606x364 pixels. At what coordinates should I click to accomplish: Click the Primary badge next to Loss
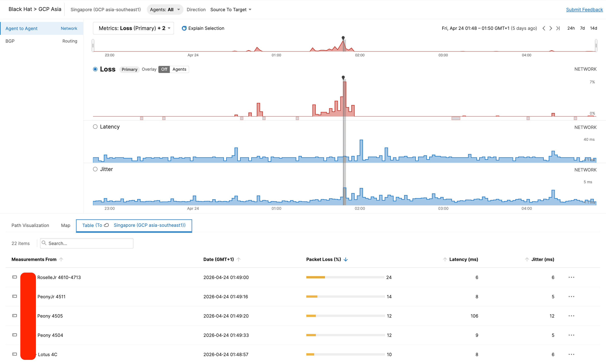(x=130, y=69)
